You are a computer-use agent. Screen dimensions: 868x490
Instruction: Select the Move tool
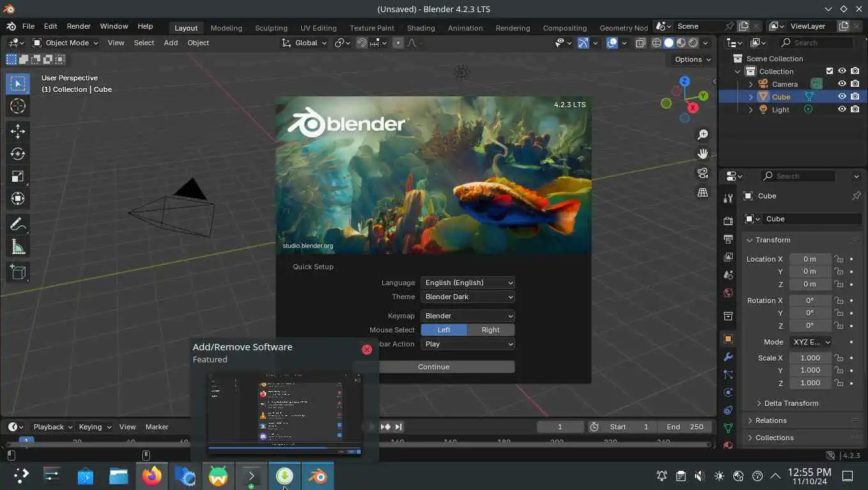(18, 131)
